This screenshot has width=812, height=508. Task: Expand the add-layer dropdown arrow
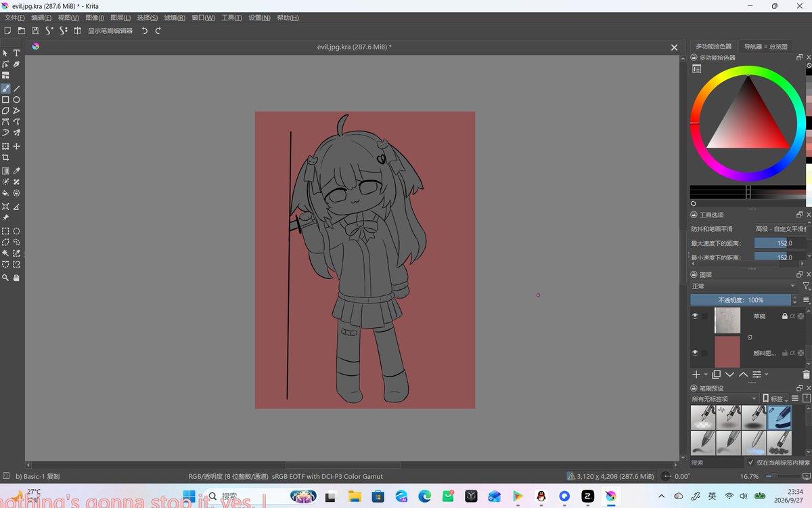point(706,375)
